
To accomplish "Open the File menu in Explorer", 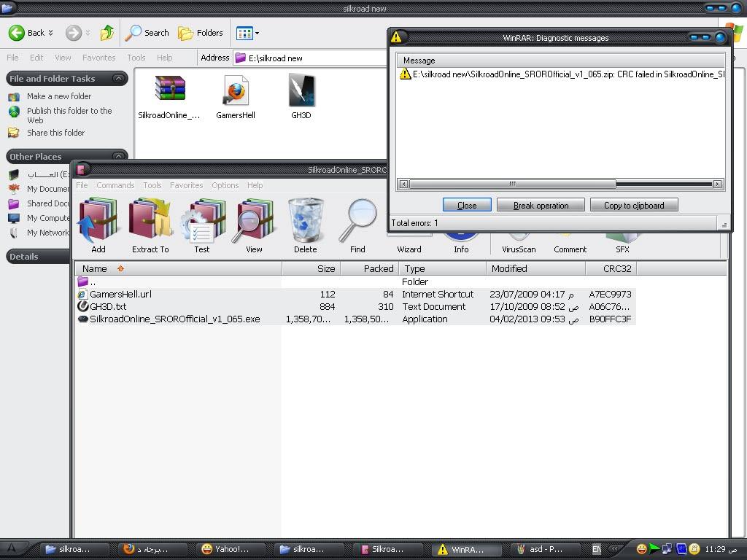I will tap(12, 58).
